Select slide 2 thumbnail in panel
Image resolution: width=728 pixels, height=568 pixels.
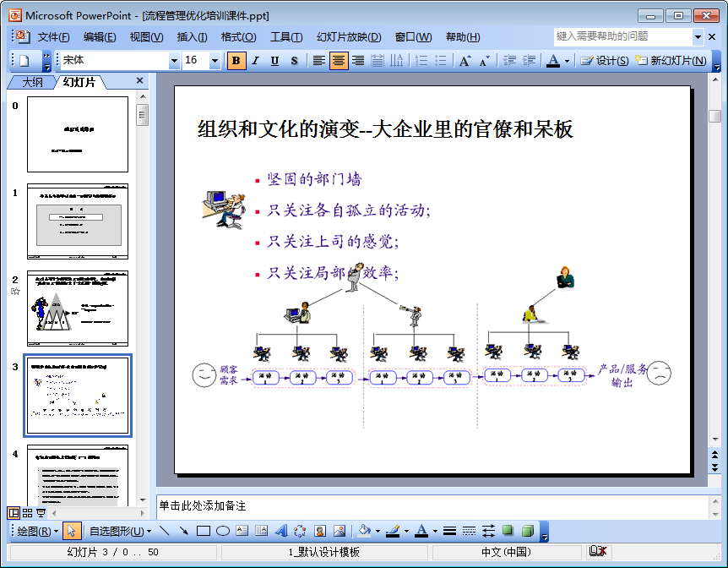coord(78,308)
